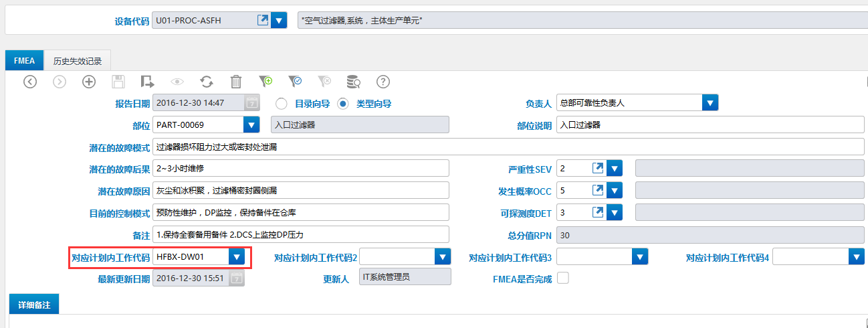Open the database search icon
Viewport: 868px width, 328px height.
[x=354, y=82]
